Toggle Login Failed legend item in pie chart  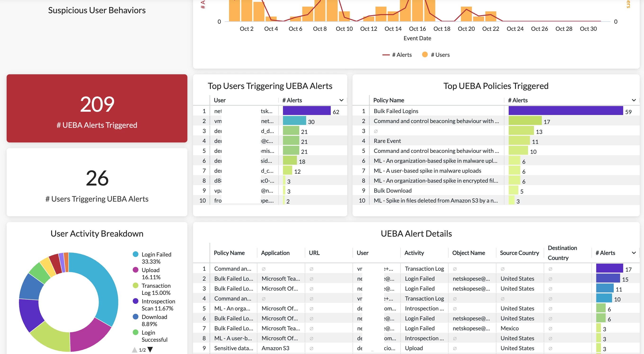[156, 255]
